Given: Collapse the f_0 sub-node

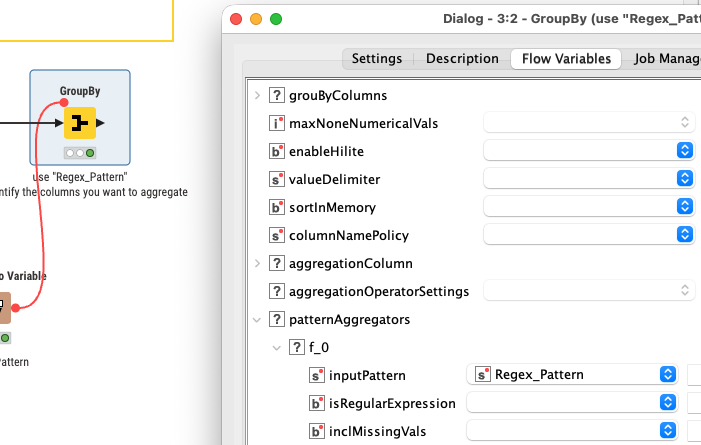Looking at the screenshot, I should click(x=277, y=347).
